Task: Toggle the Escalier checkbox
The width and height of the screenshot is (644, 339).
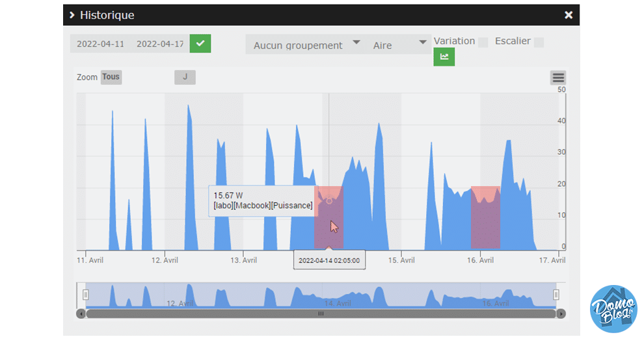Action: (x=538, y=42)
